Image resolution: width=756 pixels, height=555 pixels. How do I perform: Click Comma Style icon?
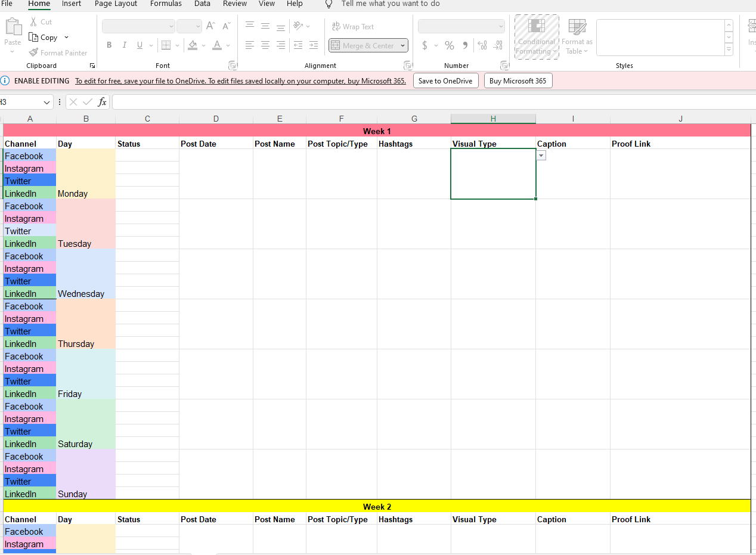click(x=465, y=45)
